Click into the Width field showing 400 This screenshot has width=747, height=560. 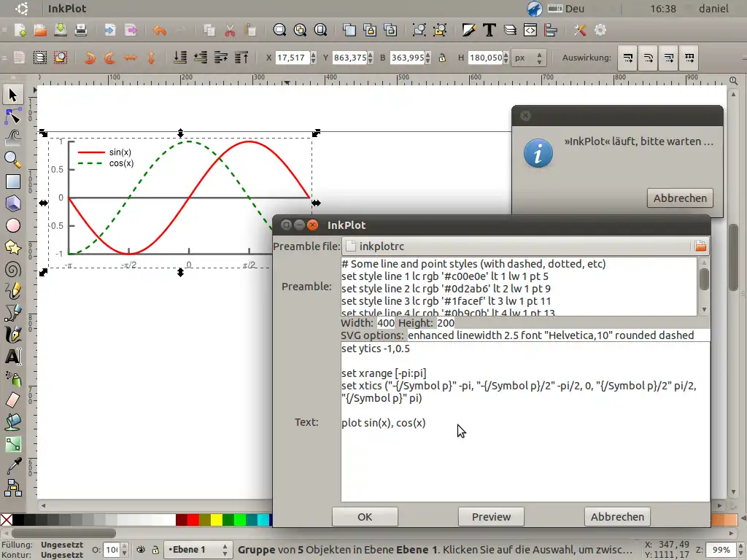point(386,323)
